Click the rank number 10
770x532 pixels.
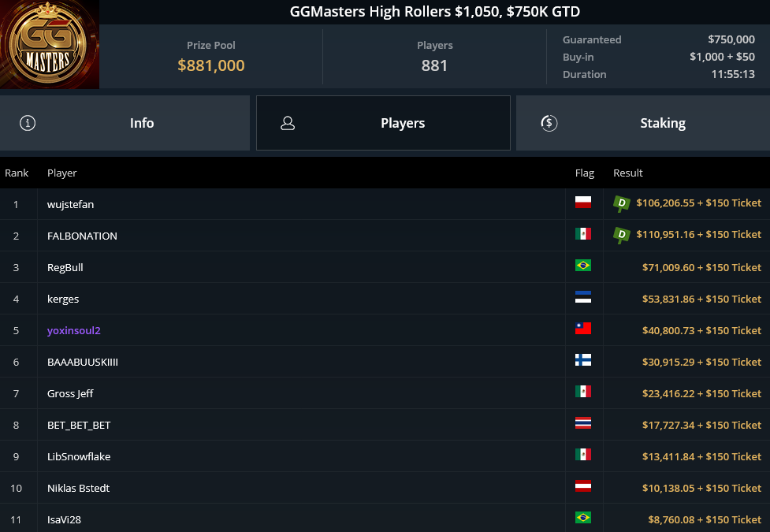point(17,489)
